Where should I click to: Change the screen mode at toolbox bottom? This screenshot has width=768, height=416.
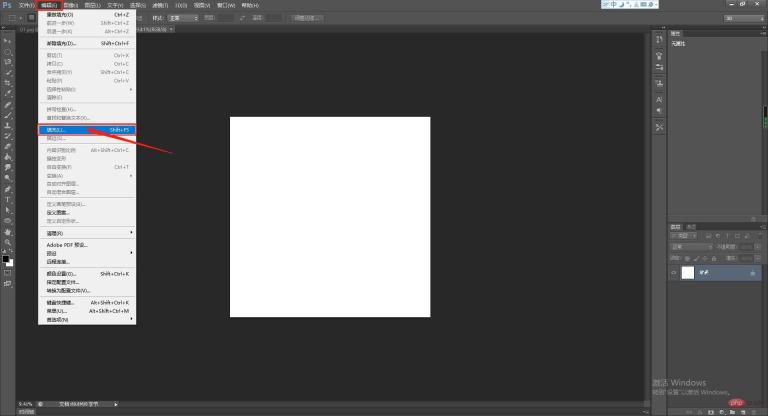click(x=7, y=284)
